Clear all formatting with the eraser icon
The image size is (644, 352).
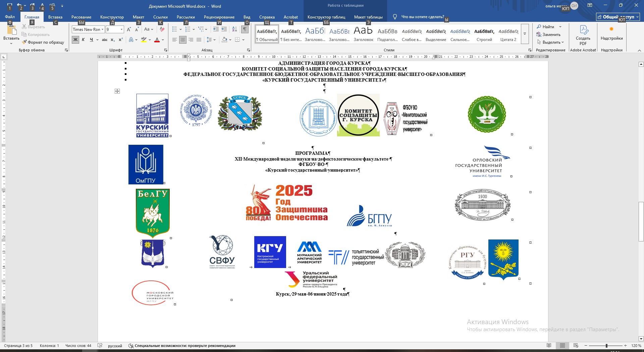162,30
